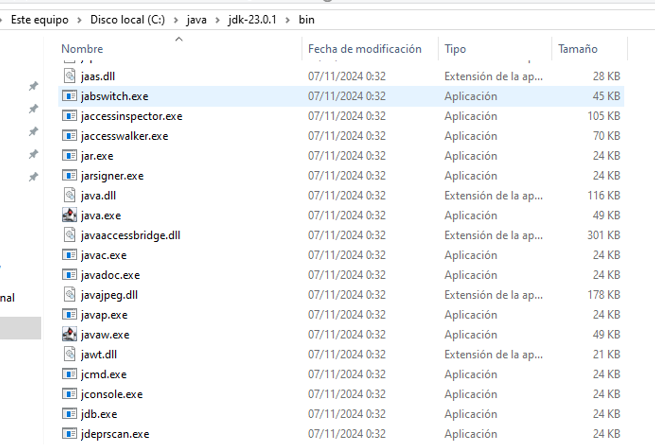The image size is (655, 446).
Task: Click the java.exe coffee cup icon
Action: (x=69, y=215)
